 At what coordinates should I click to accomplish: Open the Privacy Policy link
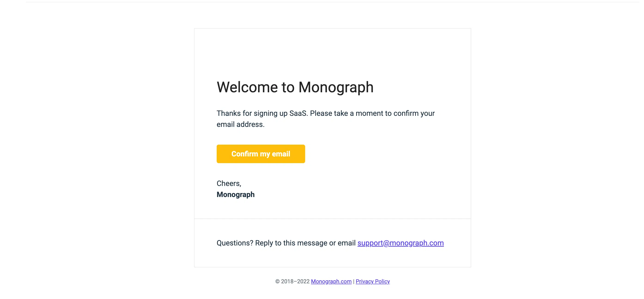[x=373, y=281]
